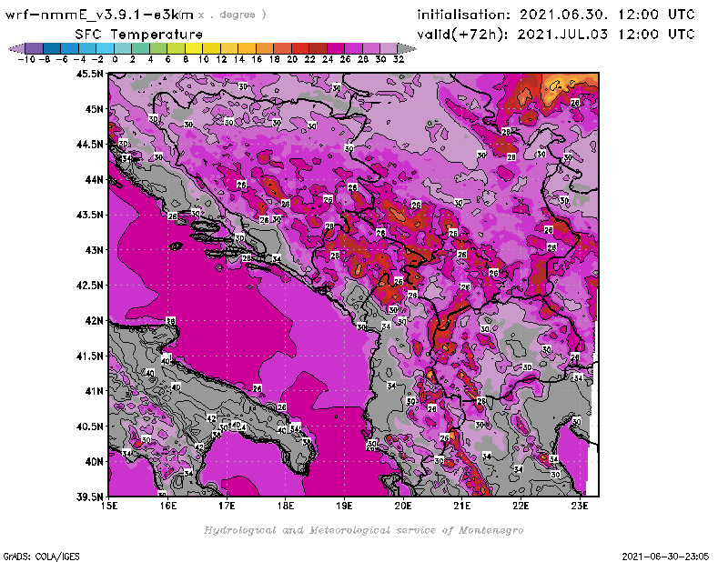The height and width of the screenshot is (562, 728).
Task: Click the gray arrow swatch above 32
Action: coord(407,48)
